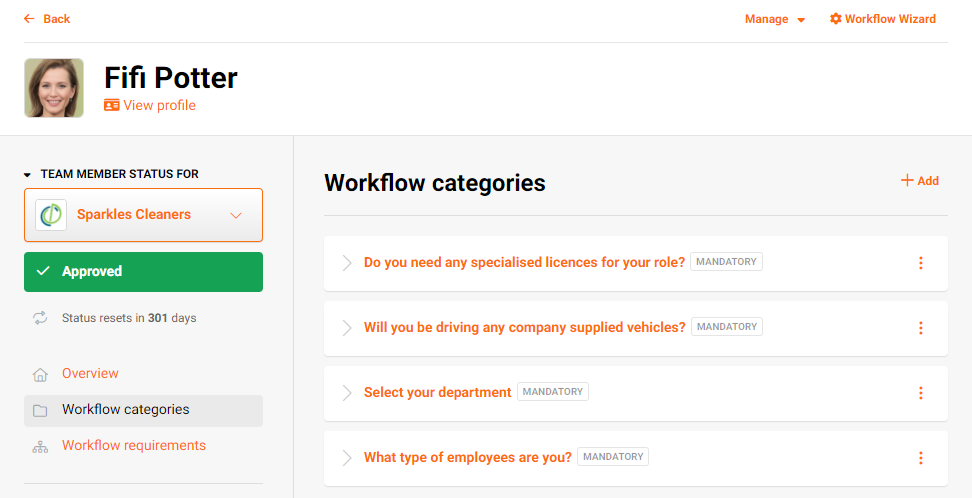
Task: Open Workflow requirements in the sidebar
Action: [x=134, y=445]
